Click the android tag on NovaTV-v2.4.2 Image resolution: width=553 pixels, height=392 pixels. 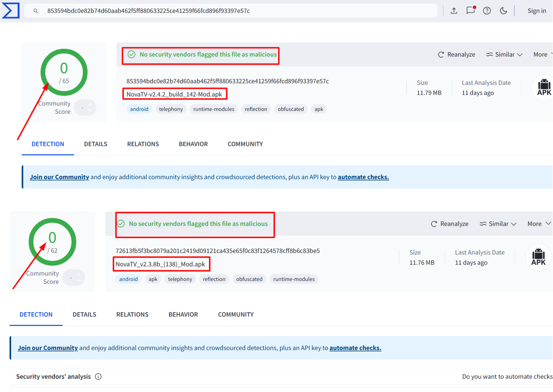tap(139, 109)
